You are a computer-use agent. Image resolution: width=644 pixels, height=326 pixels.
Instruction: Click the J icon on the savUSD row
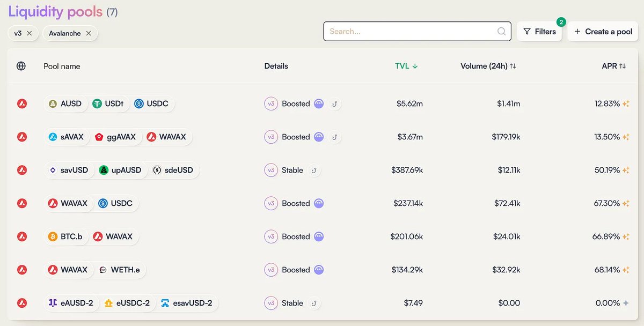(314, 170)
